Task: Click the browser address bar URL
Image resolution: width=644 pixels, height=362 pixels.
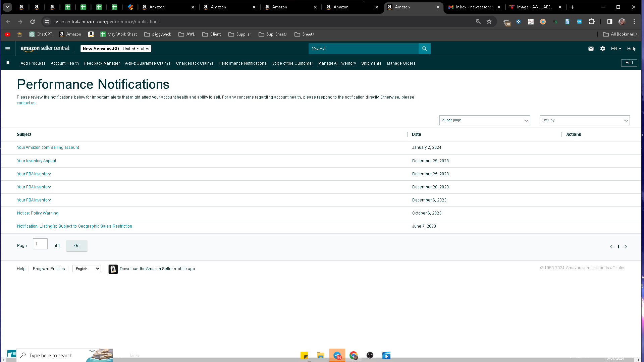Action: (x=107, y=22)
